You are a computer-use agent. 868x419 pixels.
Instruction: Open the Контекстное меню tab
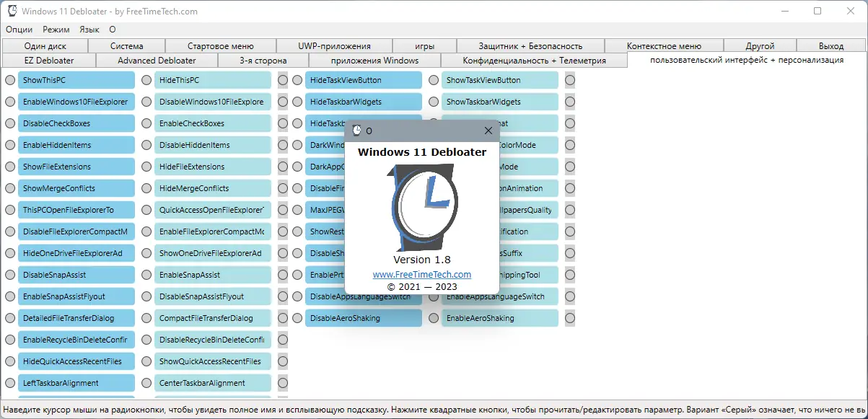coord(664,45)
